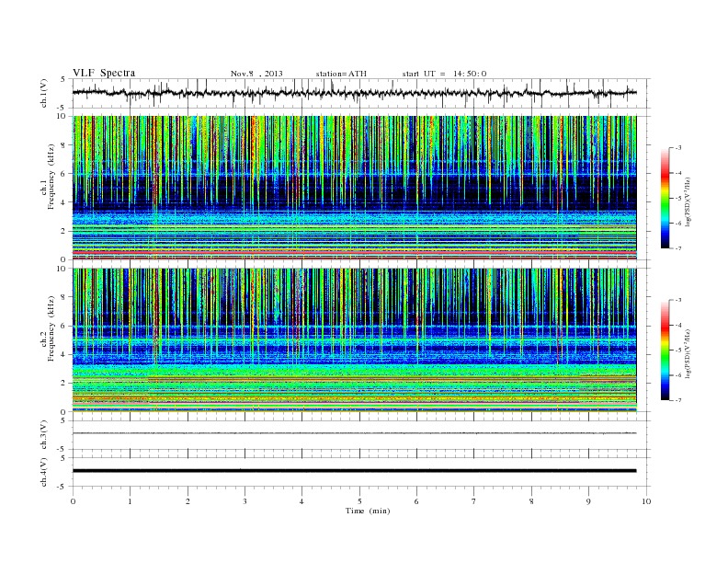Click the bottom time axis tick label '10'

646,501
